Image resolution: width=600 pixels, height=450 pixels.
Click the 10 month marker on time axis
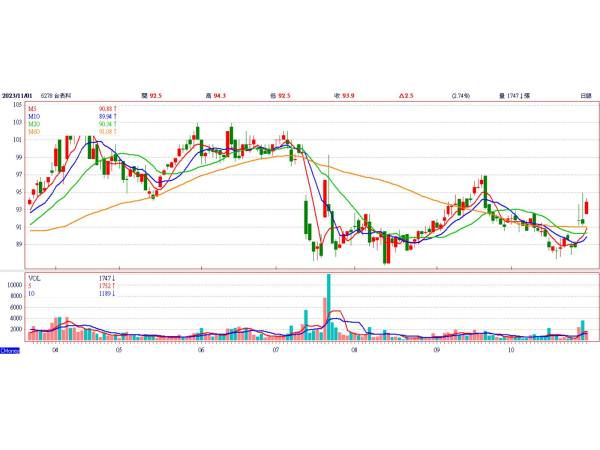[x=510, y=351]
